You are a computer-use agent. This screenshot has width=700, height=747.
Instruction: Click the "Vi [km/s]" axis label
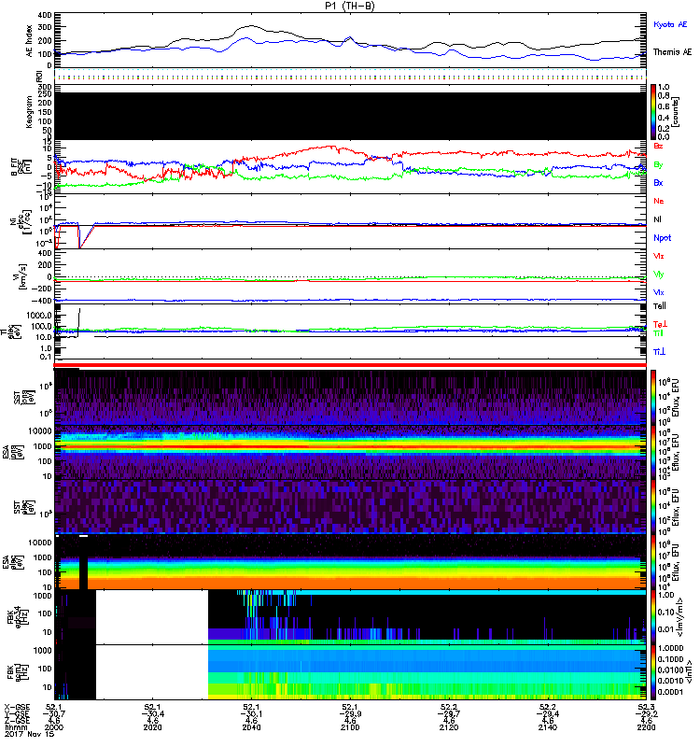[x=21, y=276]
